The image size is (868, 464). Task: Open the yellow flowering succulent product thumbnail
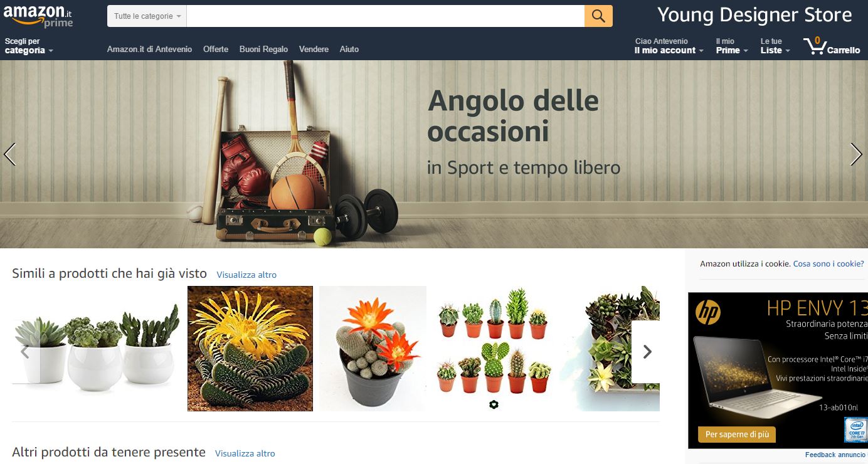(x=250, y=349)
